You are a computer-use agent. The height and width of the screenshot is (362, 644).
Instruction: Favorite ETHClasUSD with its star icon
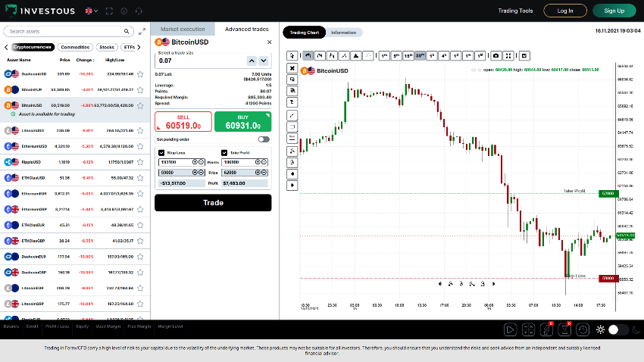(x=140, y=178)
